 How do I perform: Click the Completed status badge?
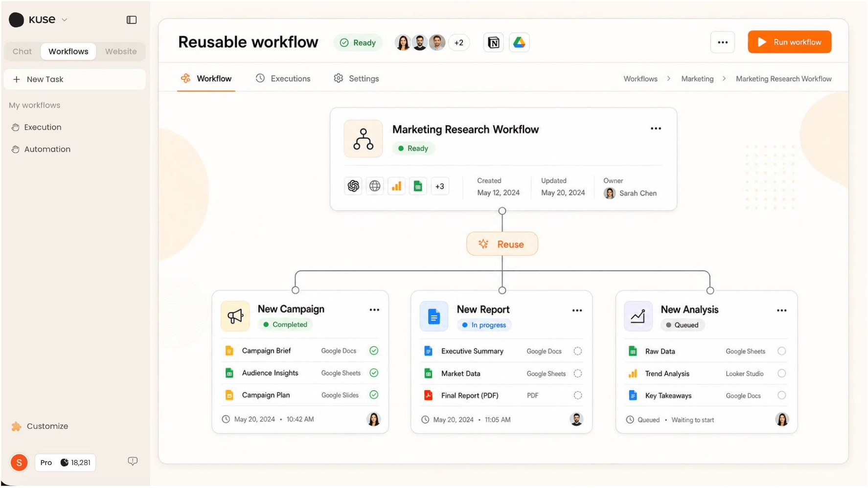coord(285,325)
